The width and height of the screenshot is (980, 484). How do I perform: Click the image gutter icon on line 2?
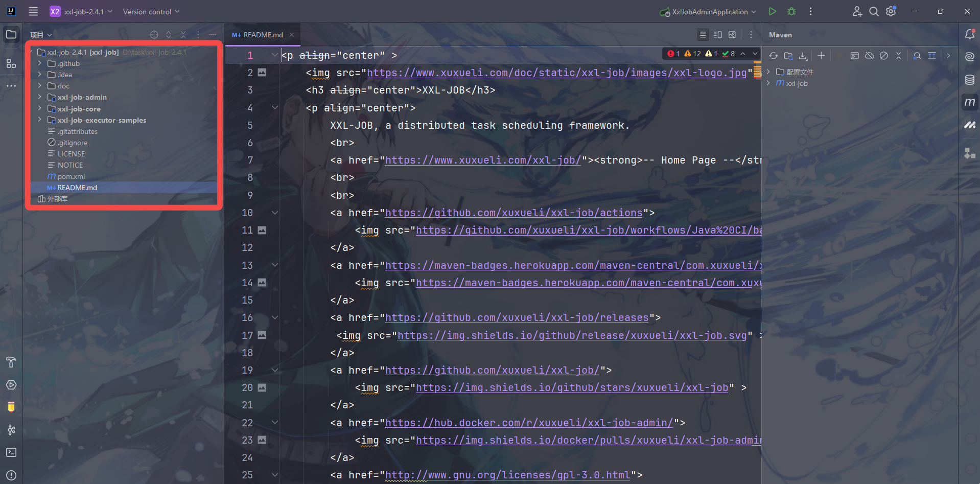coord(262,73)
